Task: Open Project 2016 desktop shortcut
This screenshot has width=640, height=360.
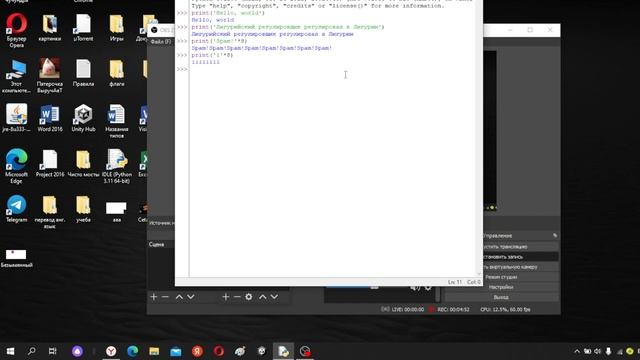Action: coord(50,163)
